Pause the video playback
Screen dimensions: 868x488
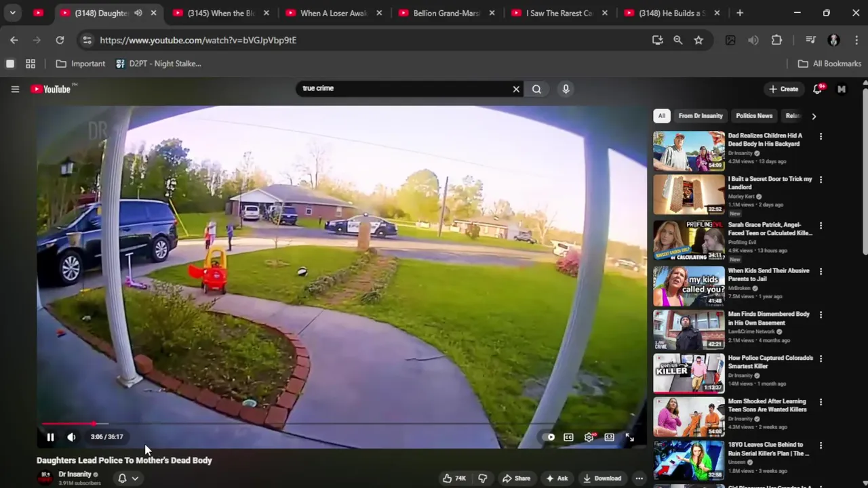pos(50,437)
